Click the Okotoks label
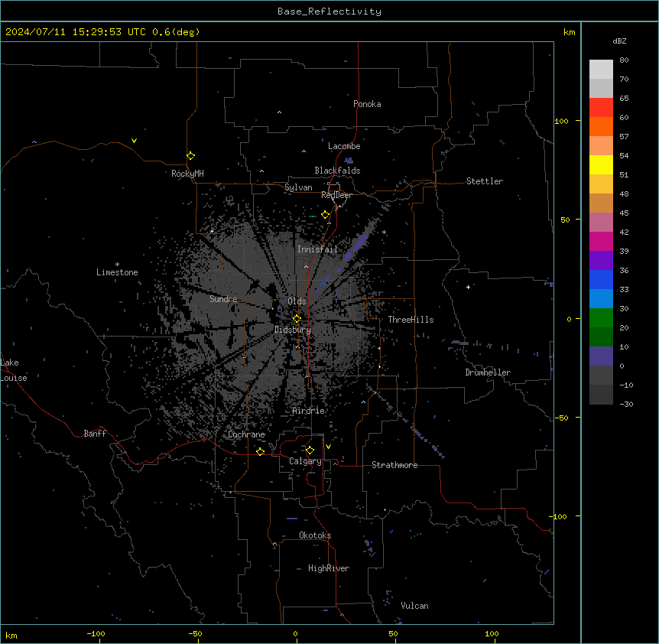Viewport: 659px width, 644px height. click(315, 535)
